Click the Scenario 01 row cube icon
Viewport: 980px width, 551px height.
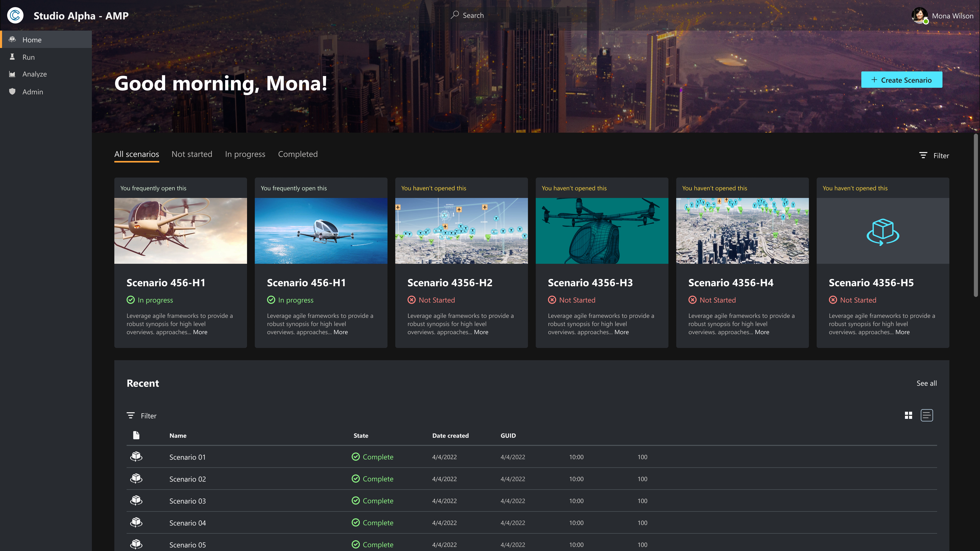[x=136, y=456]
